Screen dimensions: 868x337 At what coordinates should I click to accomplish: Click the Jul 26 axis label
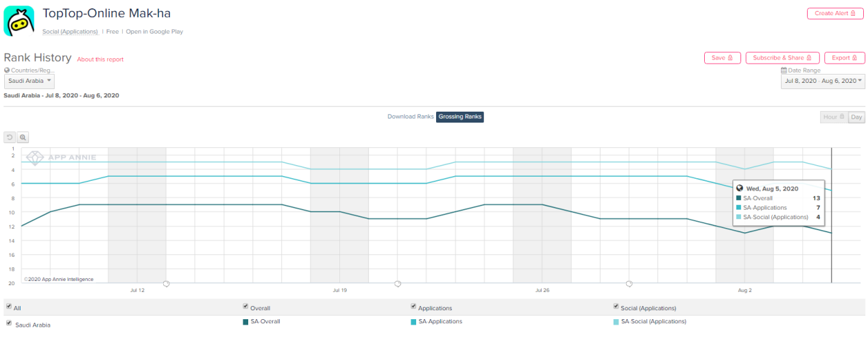coord(542,290)
